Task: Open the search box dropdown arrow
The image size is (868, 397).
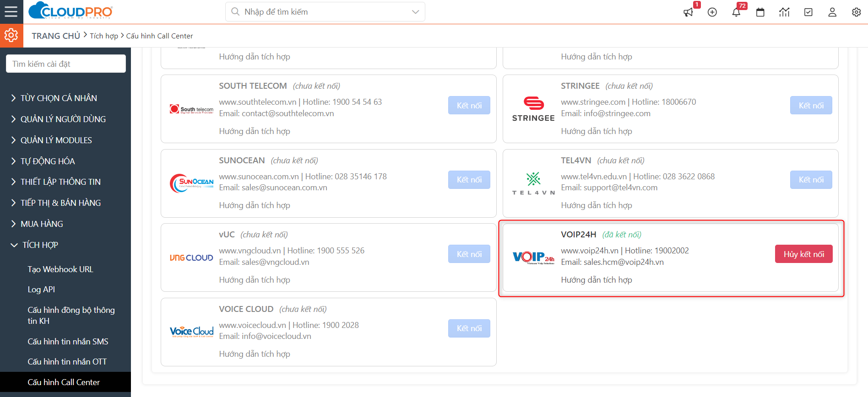Action: [415, 12]
